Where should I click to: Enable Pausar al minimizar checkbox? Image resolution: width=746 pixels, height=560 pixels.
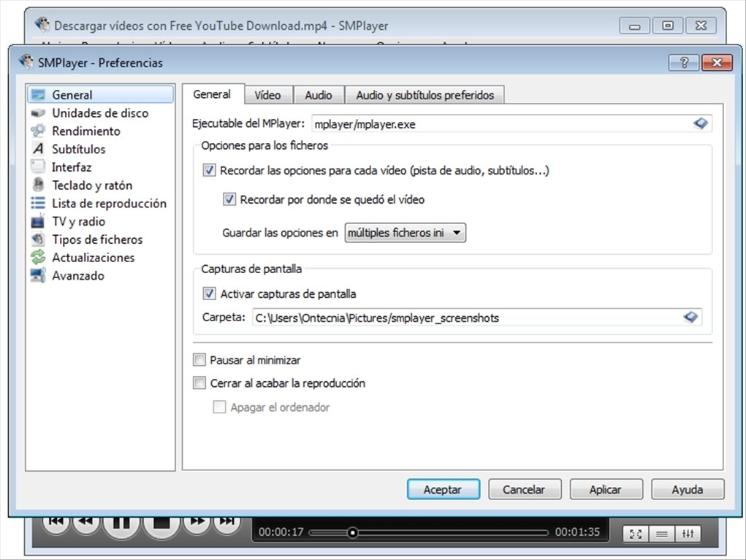click(199, 359)
